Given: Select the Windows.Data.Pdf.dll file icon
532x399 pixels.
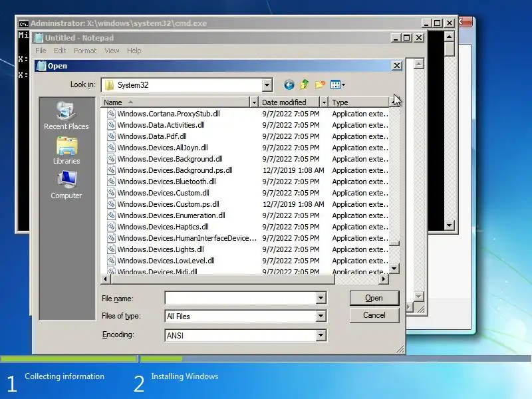Looking at the screenshot, I should 111,136.
